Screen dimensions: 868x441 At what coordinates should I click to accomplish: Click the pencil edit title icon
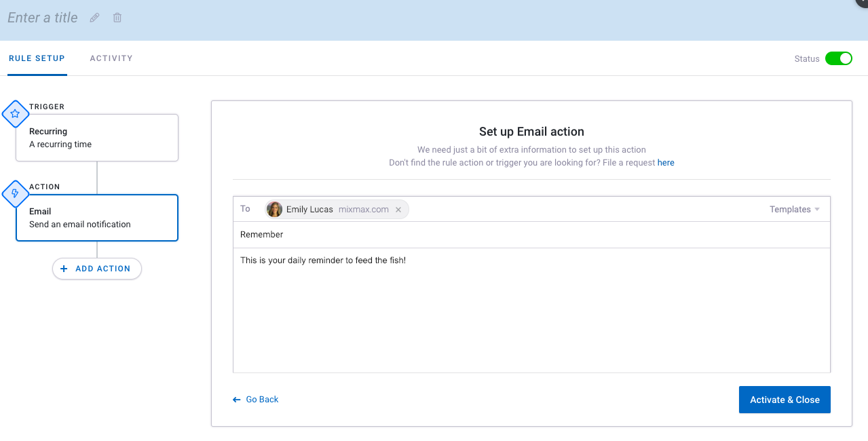coord(94,18)
